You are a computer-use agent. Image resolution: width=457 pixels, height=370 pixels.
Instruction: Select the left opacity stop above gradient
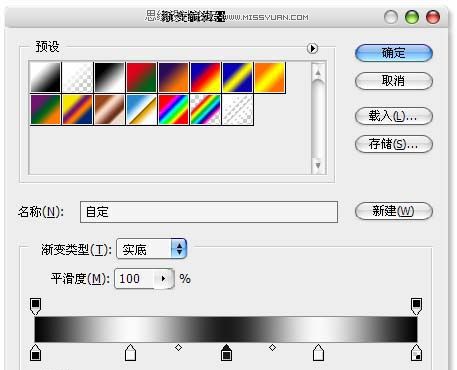[x=35, y=306]
